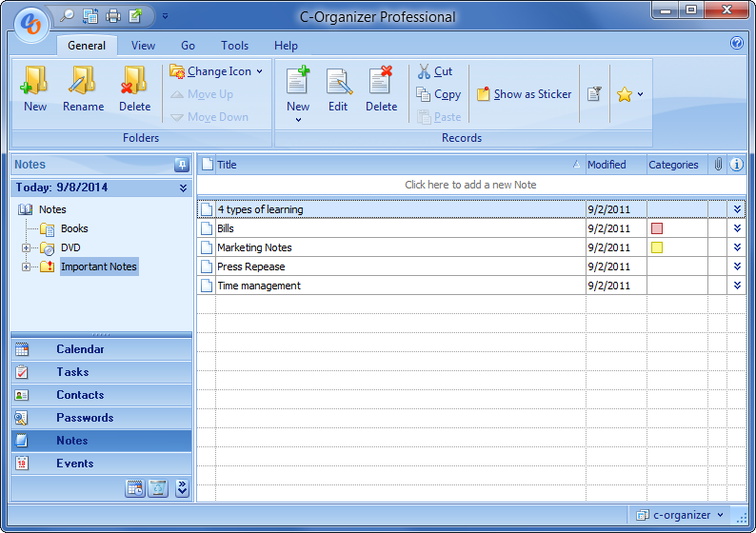
Task: Create a new folder with Folders New
Action: (x=35, y=89)
